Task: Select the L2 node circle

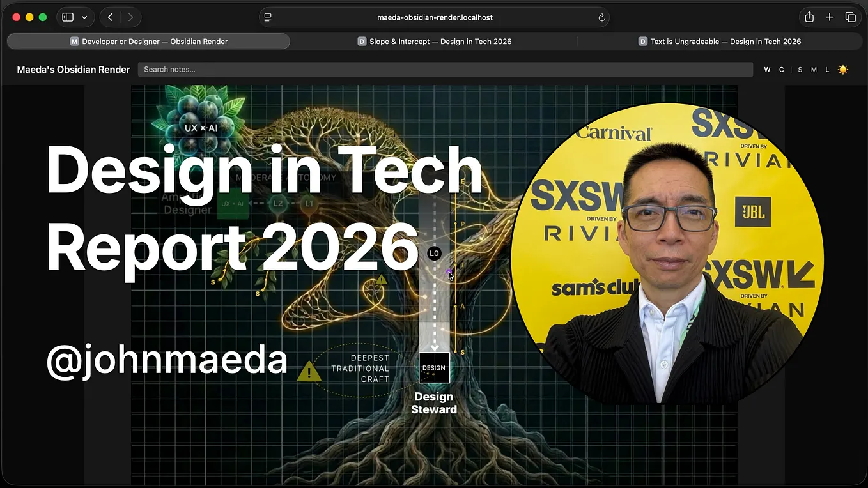Action: click(278, 204)
